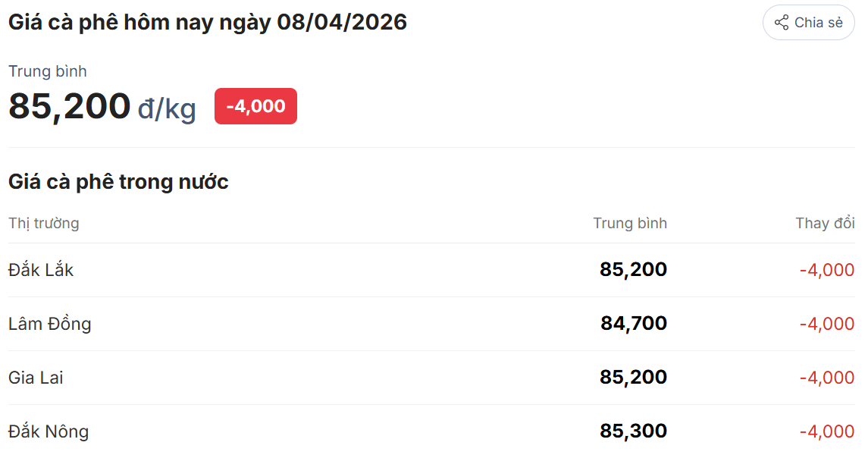Screen dimensions: 868x458
Task: Click the Lâm Đồng price 84,700
Action: [634, 324]
